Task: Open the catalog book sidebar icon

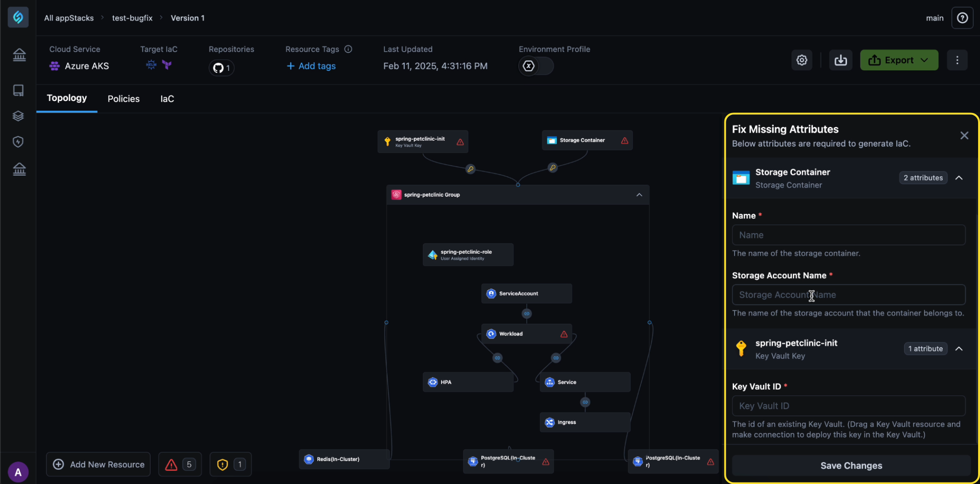Action: [19, 90]
